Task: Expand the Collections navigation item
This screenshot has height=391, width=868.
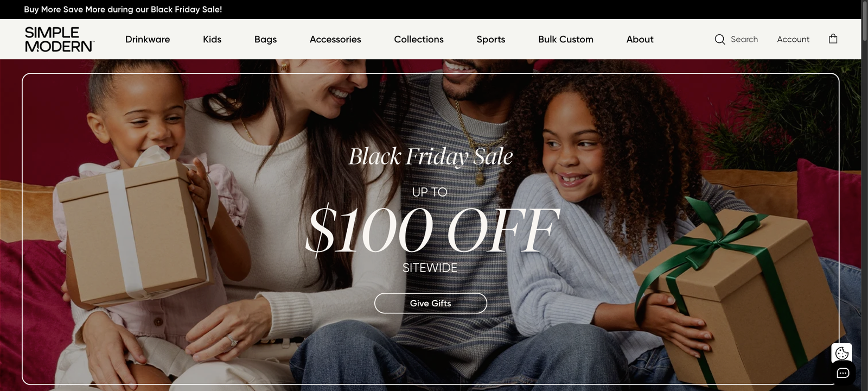Action: (419, 39)
